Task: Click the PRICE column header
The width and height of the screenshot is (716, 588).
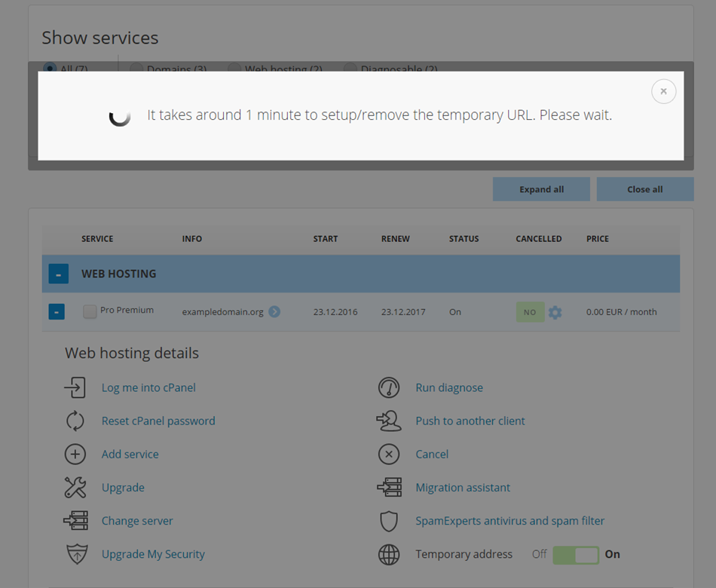Action: click(597, 238)
